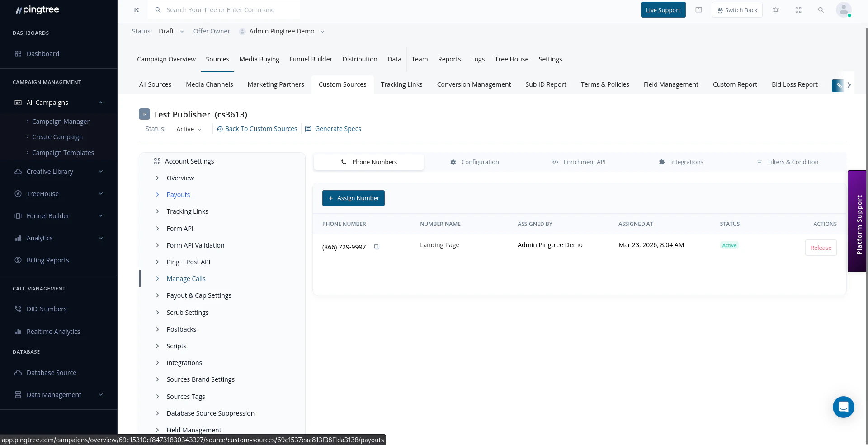
Task: Click the Assign Number button
Action: [x=354, y=198]
